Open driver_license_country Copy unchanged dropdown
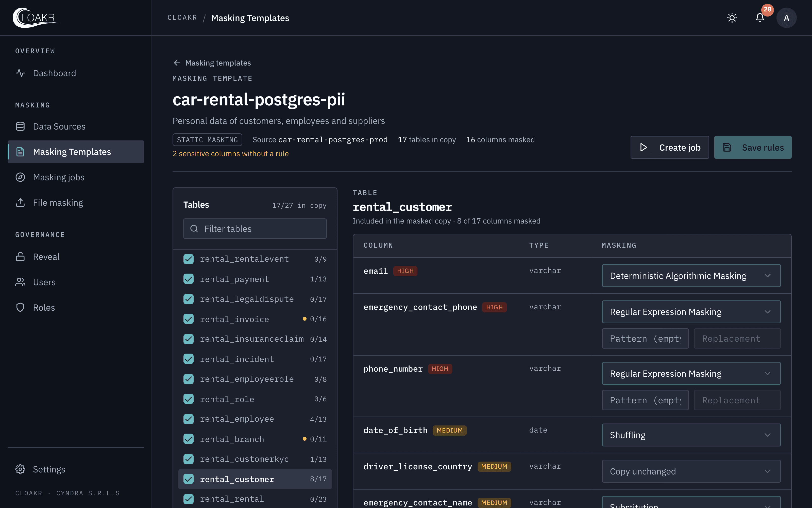 691,471
